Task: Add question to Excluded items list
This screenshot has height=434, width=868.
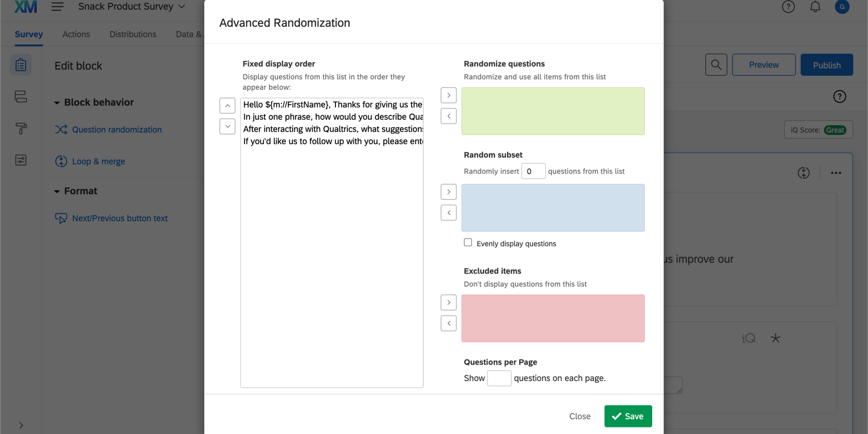Action: (x=448, y=303)
